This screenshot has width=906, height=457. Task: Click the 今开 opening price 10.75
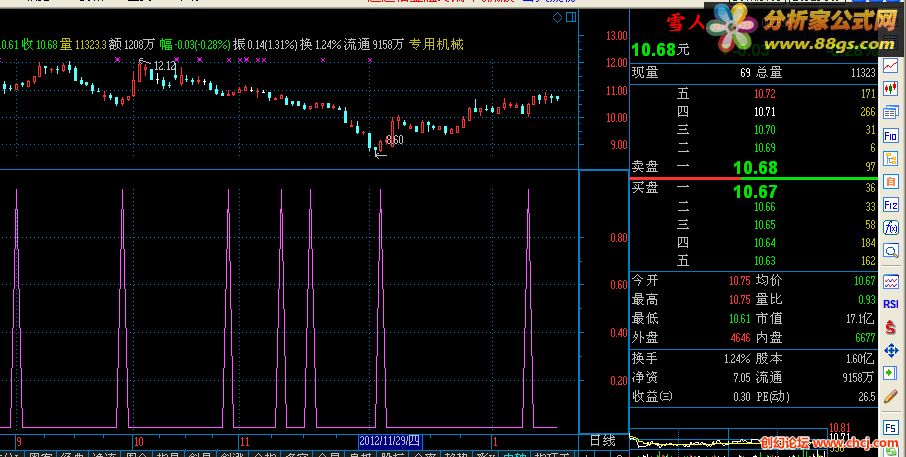tap(740, 281)
